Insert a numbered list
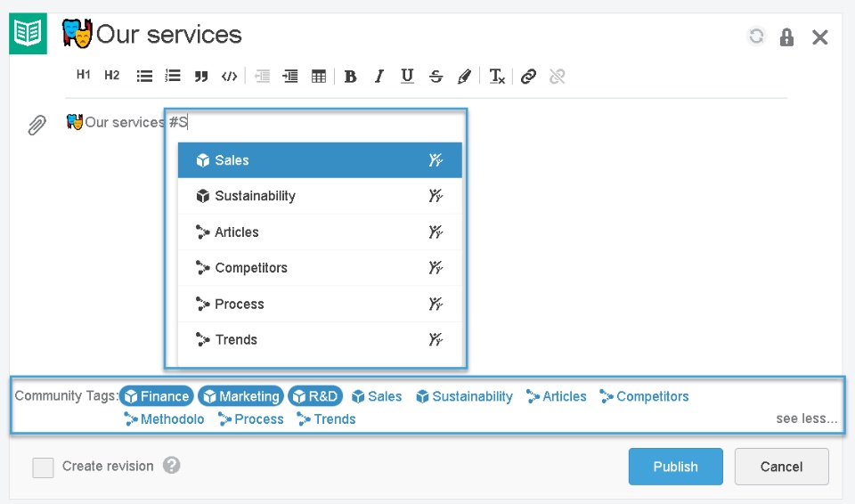This screenshot has height=504, width=855. click(173, 77)
